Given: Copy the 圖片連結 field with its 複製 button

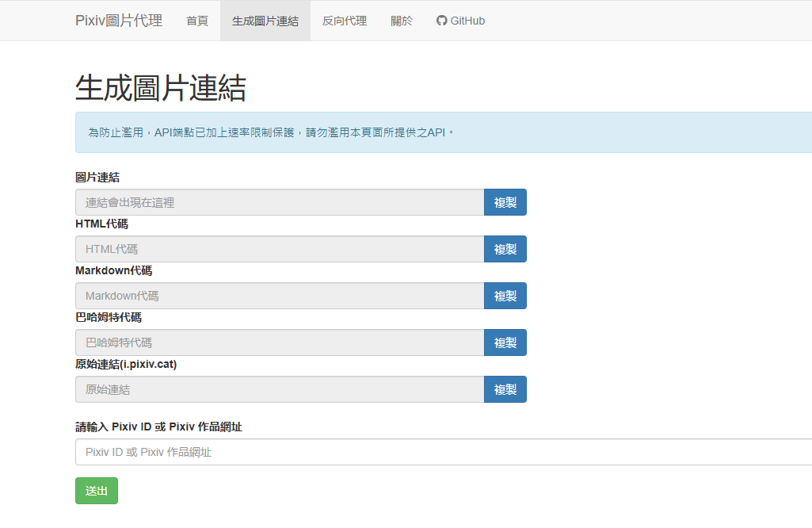Looking at the screenshot, I should (505, 202).
